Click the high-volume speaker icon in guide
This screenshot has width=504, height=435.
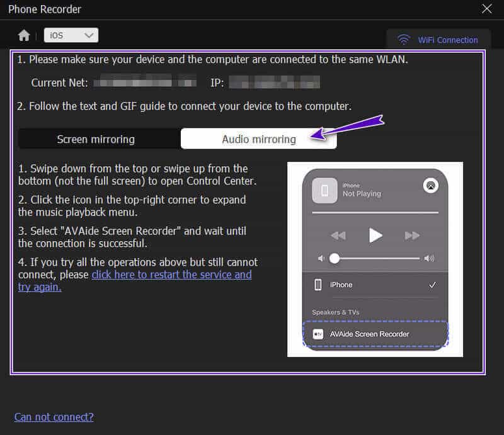click(x=430, y=258)
